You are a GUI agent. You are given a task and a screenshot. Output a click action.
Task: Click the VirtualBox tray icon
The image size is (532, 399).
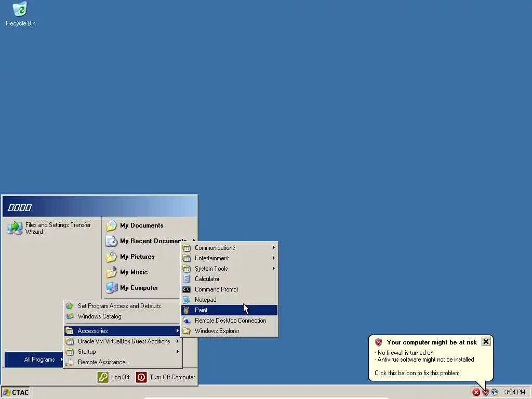pyautogui.click(x=495, y=392)
